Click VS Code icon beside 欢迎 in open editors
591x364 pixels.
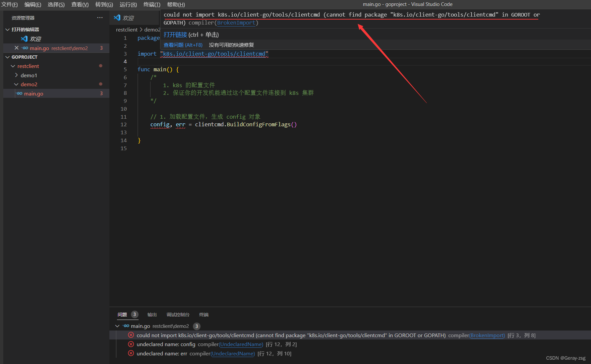click(x=24, y=39)
